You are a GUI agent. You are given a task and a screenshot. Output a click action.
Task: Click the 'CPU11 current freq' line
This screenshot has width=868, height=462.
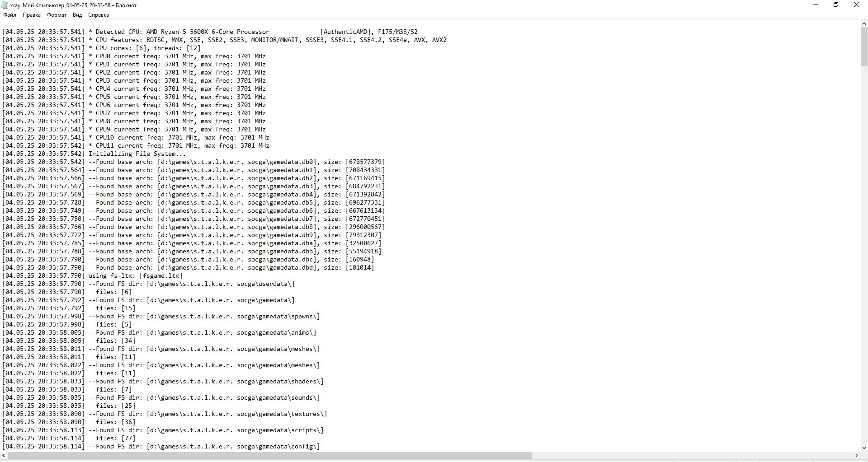136,145
